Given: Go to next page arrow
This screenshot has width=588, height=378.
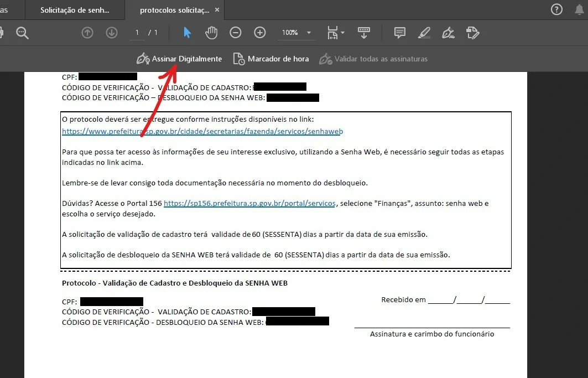Looking at the screenshot, I should tap(111, 33).
